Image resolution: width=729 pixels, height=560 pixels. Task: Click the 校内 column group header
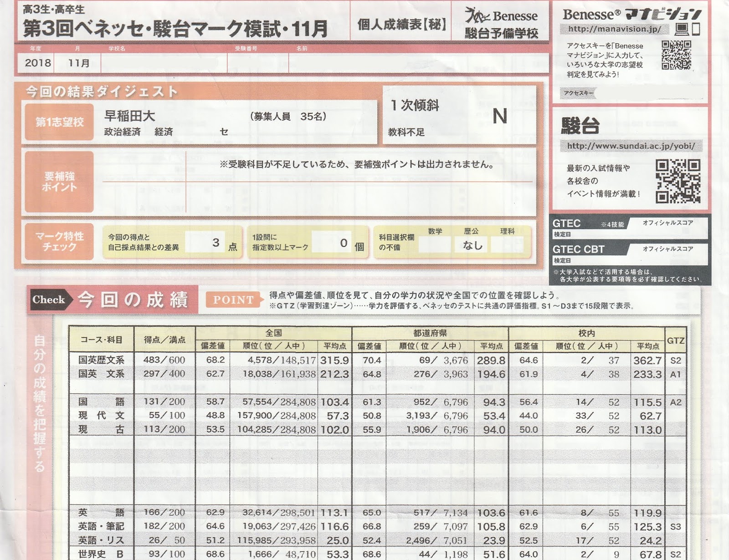tap(586, 333)
